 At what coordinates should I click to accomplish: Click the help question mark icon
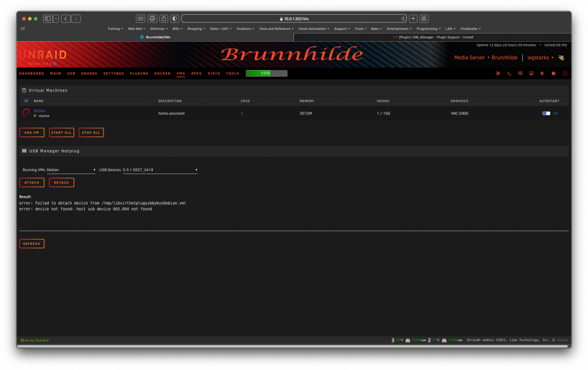pos(553,74)
